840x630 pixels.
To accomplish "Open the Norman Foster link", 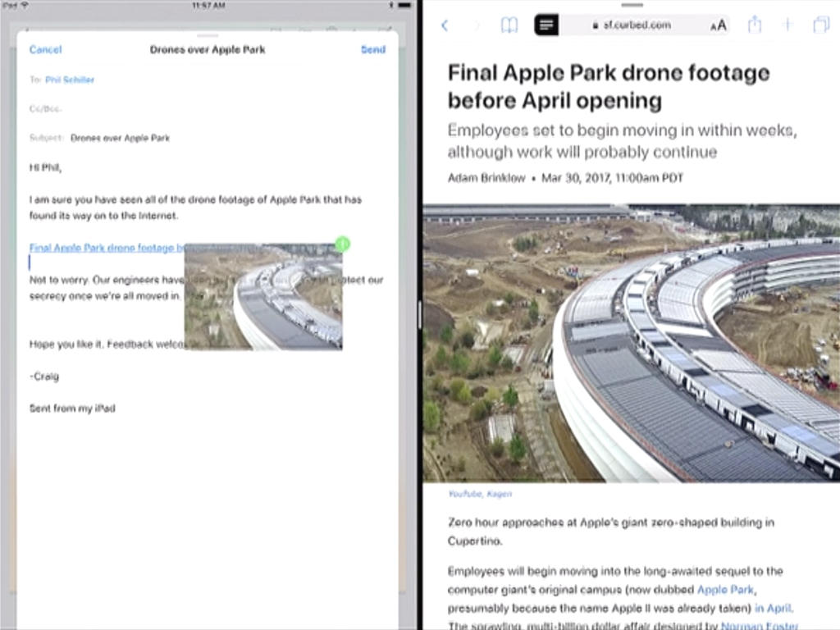I will click(759, 625).
